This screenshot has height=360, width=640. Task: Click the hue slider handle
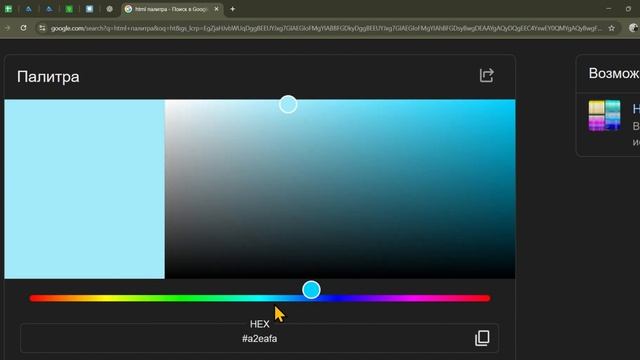pyautogui.click(x=311, y=290)
